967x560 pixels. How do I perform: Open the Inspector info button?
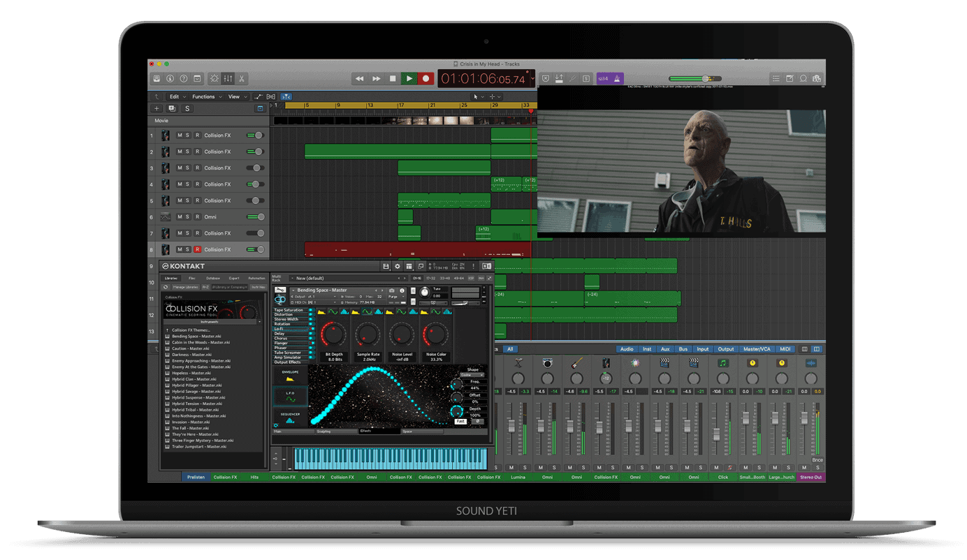coord(170,79)
